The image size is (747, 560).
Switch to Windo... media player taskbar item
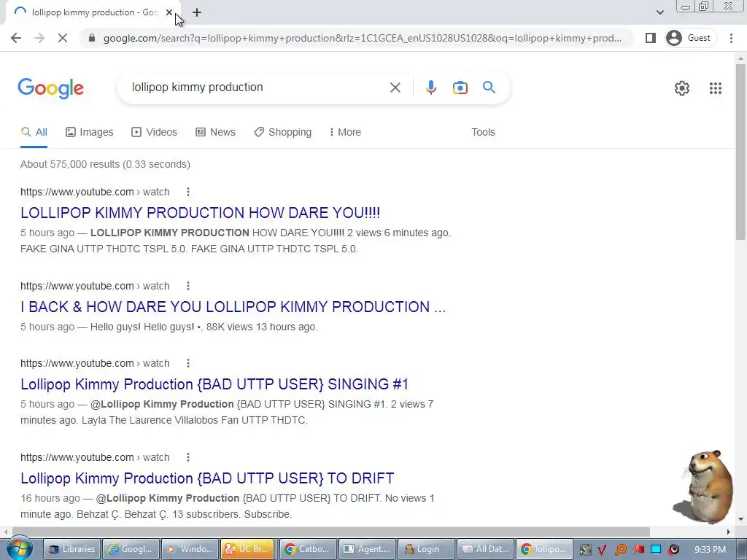190,549
